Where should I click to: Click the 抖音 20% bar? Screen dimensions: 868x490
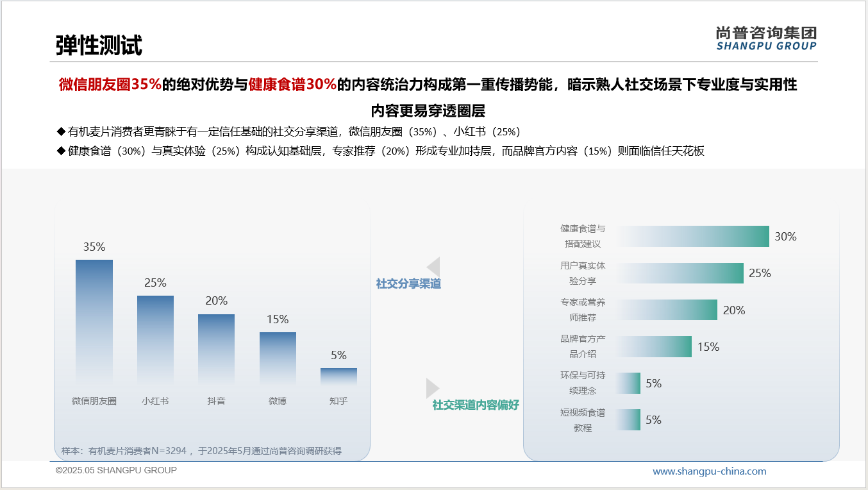[216, 350]
